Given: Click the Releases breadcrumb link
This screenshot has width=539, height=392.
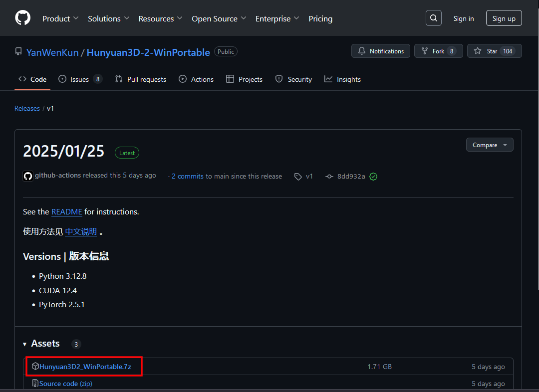Looking at the screenshot, I should [27, 108].
